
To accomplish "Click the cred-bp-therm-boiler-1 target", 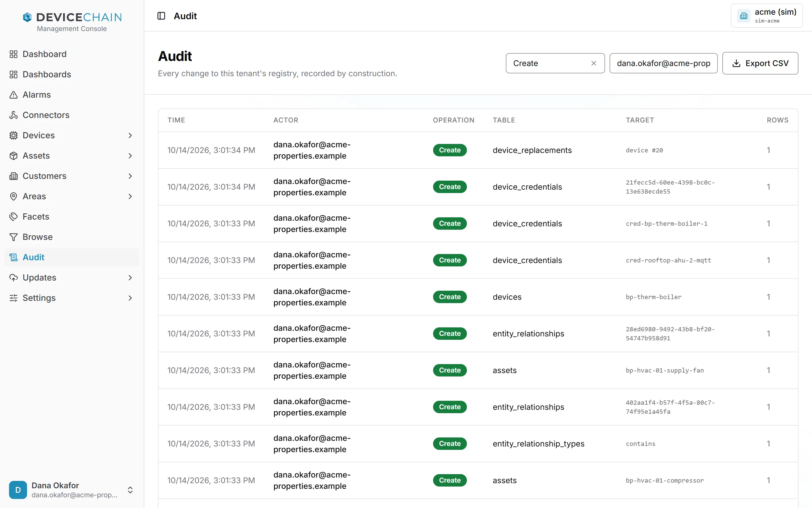I will coord(667,224).
